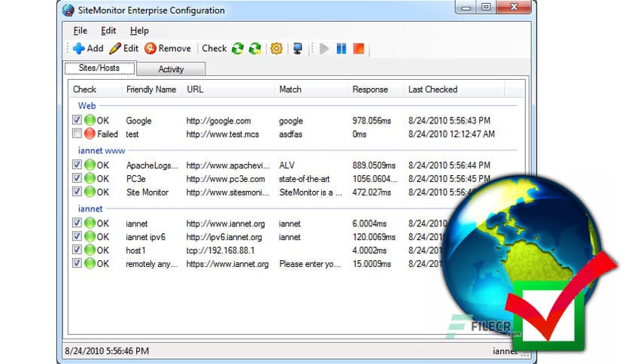Uncheck the Google site checkbox
This screenshot has height=364, width=629.
pyautogui.click(x=77, y=120)
